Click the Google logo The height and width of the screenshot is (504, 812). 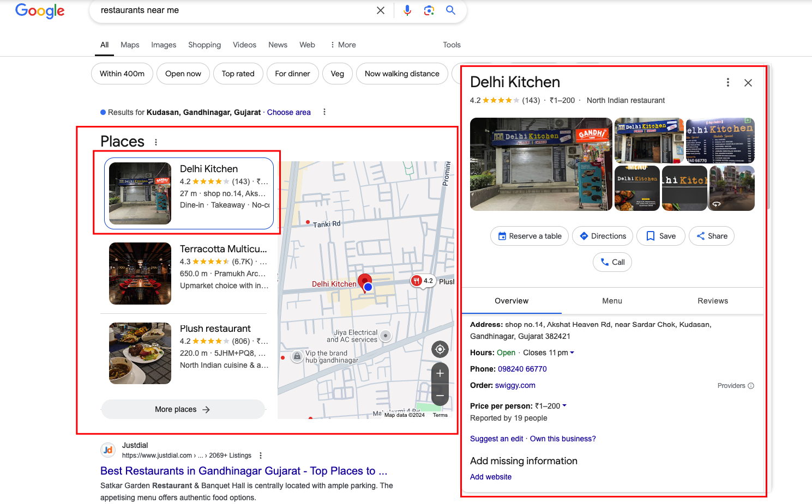coord(40,10)
